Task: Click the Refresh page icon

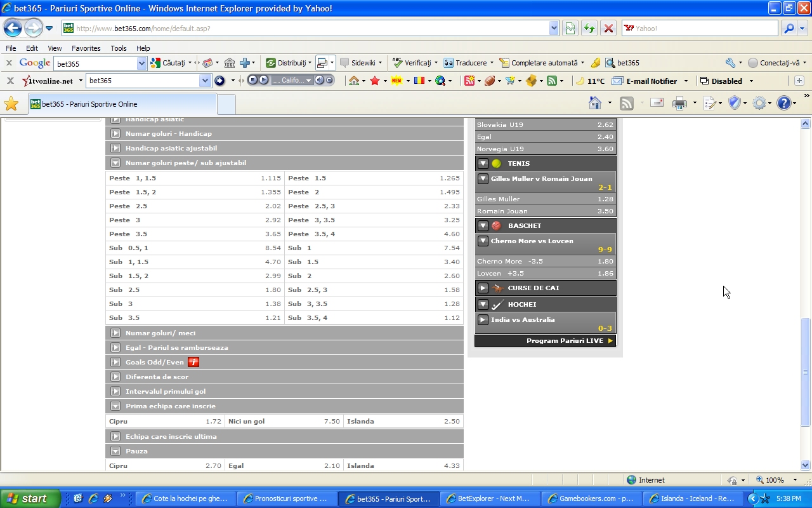Action: [589, 28]
